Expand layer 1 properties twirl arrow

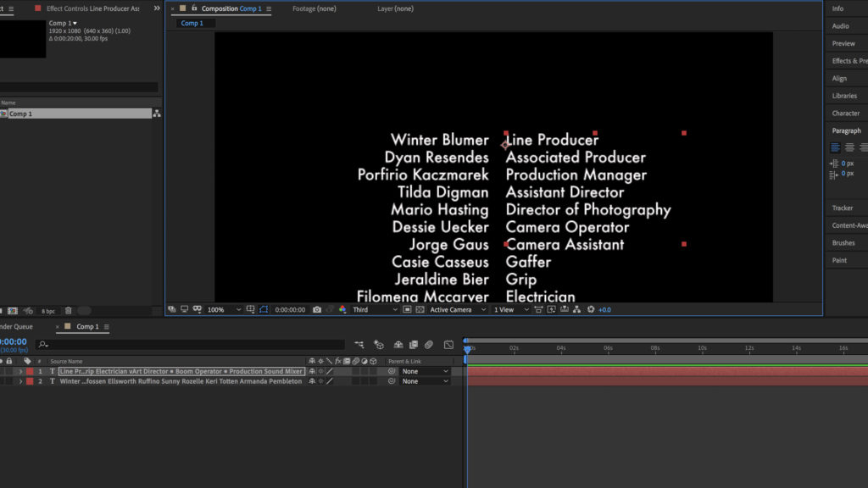tap(20, 371)
